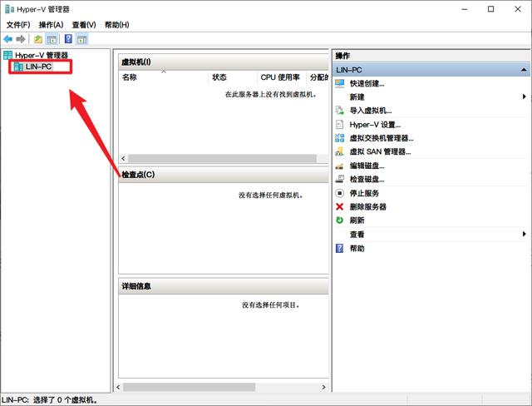Open 导入虚拟机... action
Viewport: 532px width, 406px height.
click(x=371, y=111)
